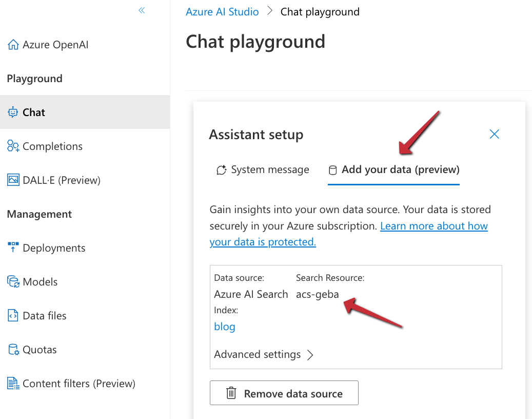Image resolution: width=532 pixels, height=419 pixels.
Task: Click the Data files icon
Action: pos(13,315)
